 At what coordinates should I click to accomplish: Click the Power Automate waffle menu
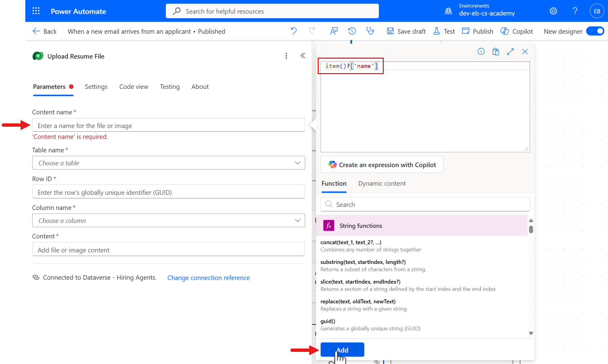pyautogui.click(x=36, y=11)
